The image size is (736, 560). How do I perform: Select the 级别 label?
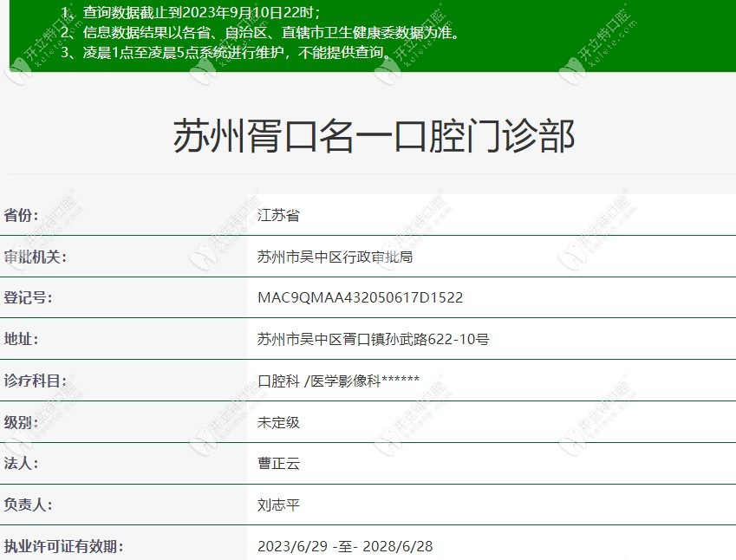point(21,422)
